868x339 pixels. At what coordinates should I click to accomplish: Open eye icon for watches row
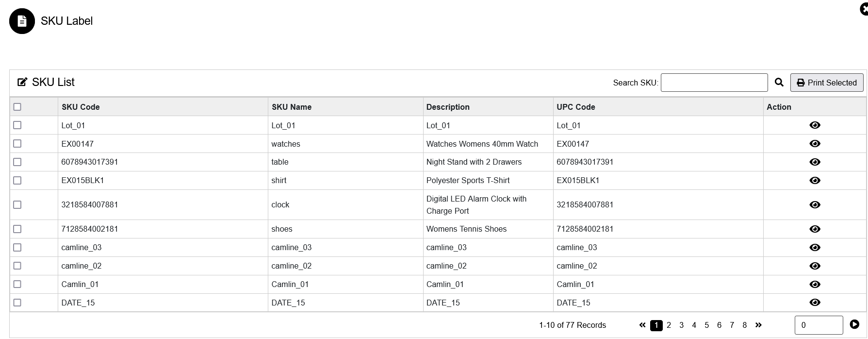[815, 144]
